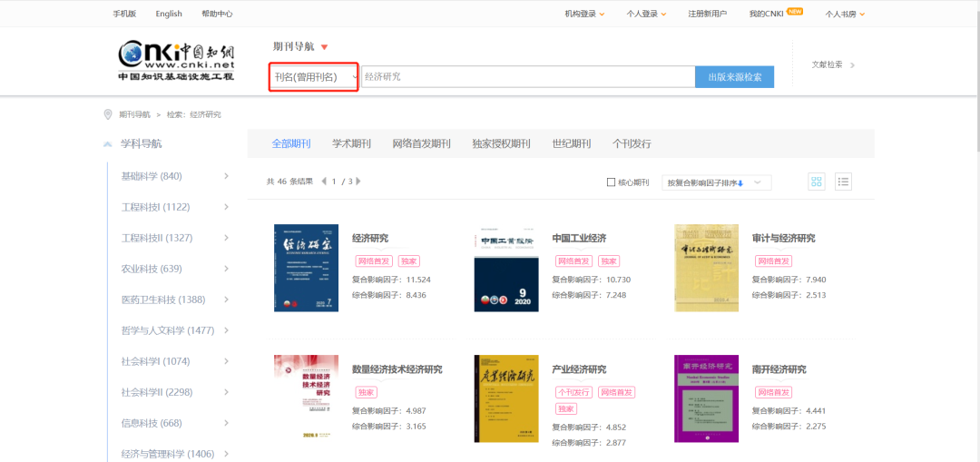Click the CNKI logo

coord(176,61)
